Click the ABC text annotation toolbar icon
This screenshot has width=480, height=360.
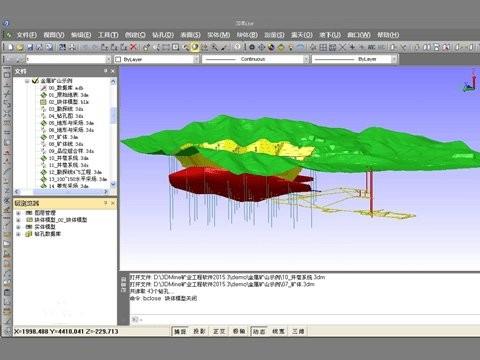tap(371, 47)
